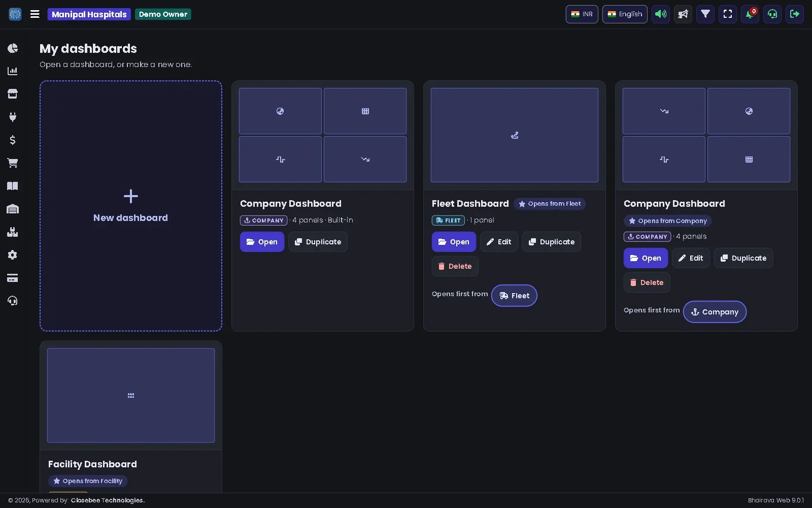
Task: Toggle the sound speaker icon
Action: click(661, 14)
